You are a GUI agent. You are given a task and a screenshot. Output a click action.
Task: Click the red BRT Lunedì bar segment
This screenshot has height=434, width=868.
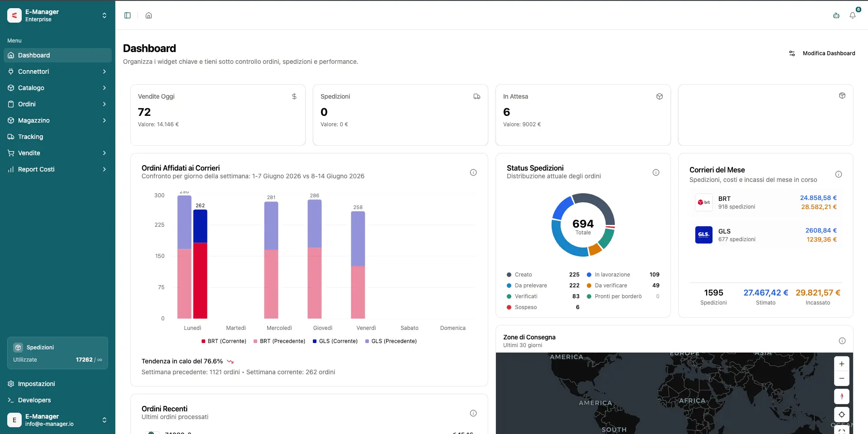[200, 281]
